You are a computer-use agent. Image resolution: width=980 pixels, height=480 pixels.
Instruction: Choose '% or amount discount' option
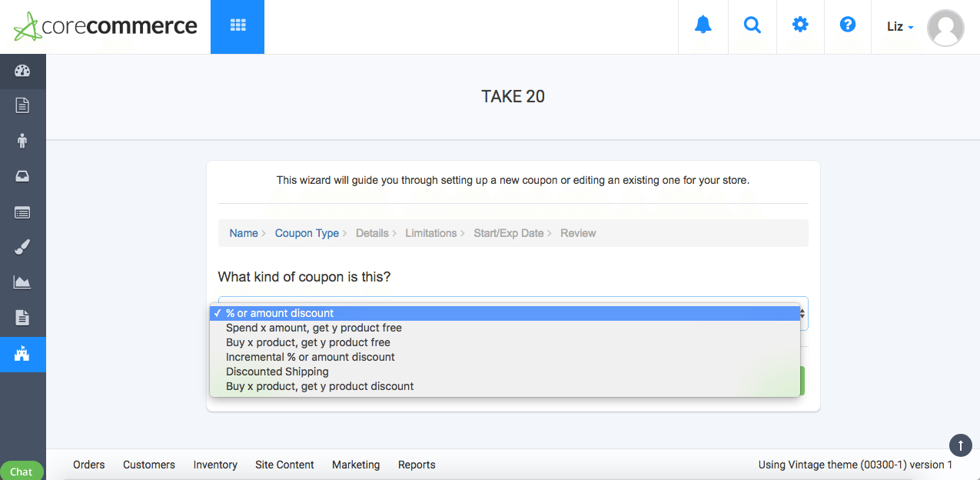[505, 313]
